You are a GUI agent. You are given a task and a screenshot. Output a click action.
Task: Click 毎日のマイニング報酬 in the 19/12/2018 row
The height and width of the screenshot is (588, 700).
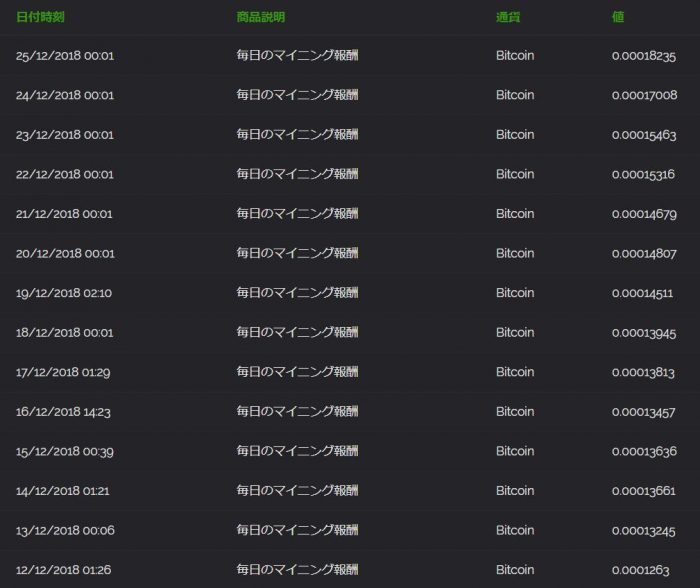pyautogui.click(x=297, y=292)
